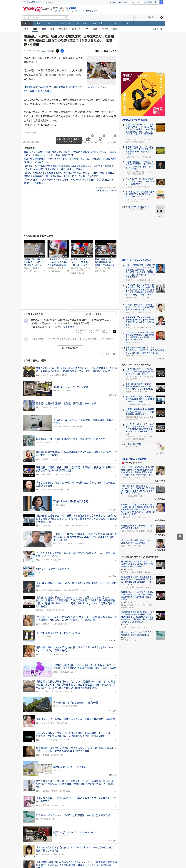Screen dimensions: 186x868
Task: Toggle the コメント非表示 checkbox
Action: pyautogui.click(x=102, y=354)
